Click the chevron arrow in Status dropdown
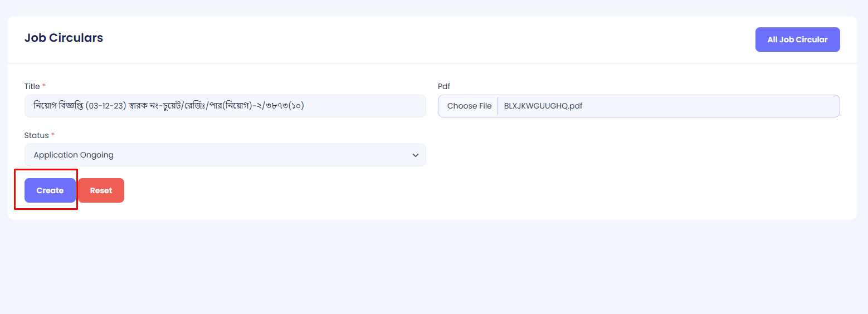 click(x=415, y=155)
